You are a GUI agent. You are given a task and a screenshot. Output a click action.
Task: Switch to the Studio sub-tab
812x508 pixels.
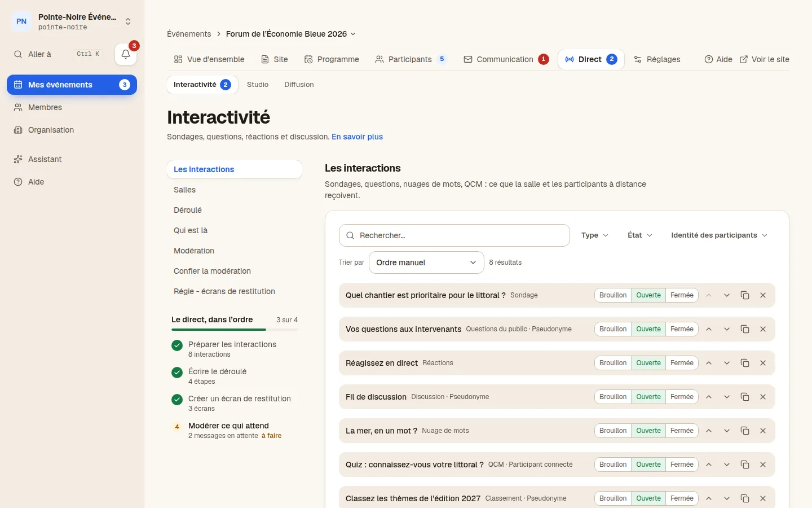258,85
